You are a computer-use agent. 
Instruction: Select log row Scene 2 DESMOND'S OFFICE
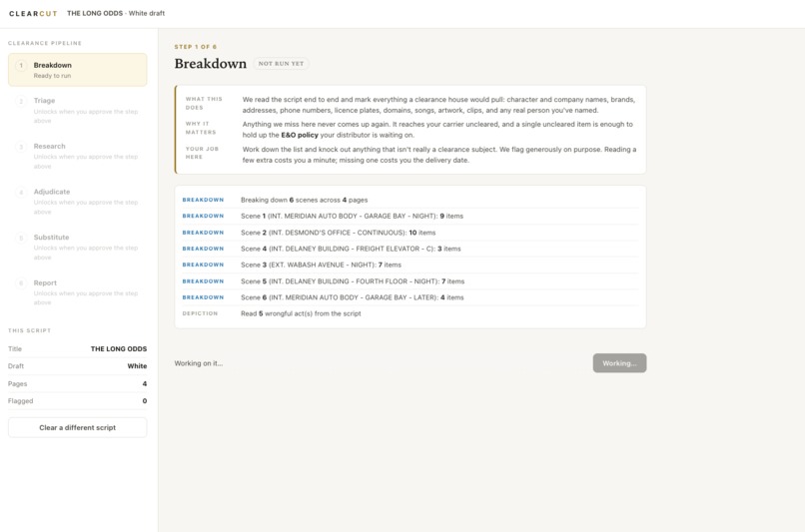coord(410,233)
